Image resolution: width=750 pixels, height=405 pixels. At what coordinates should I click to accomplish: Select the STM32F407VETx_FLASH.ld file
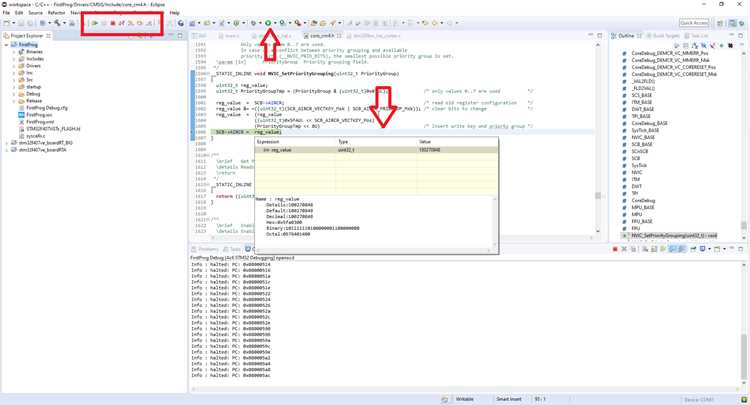[53, 129]
